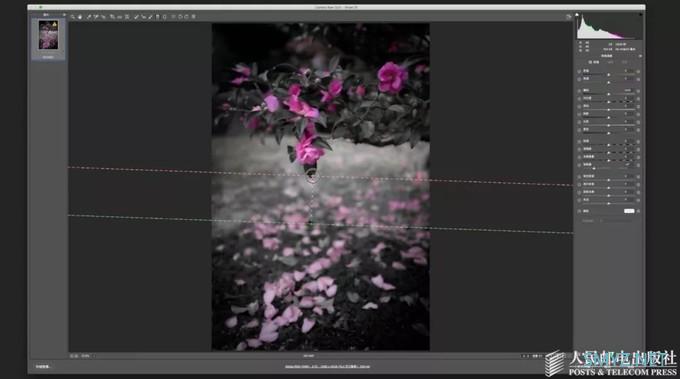Screen dimensions: 680x379
Task: Select the Red Eye Removal tool
Action: click(x=144, y=16)
